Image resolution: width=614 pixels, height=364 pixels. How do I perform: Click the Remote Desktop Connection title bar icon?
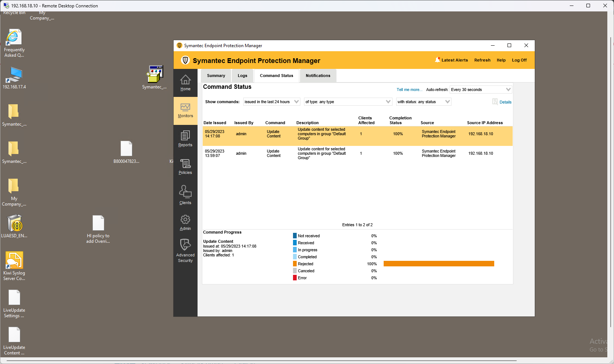point(6,6)
